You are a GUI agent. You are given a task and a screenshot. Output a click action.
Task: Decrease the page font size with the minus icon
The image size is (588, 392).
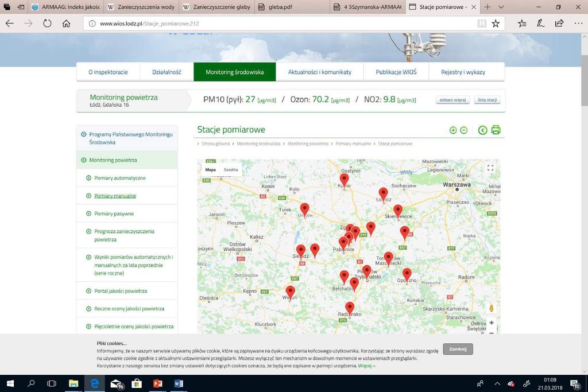[x=464, y=130]
